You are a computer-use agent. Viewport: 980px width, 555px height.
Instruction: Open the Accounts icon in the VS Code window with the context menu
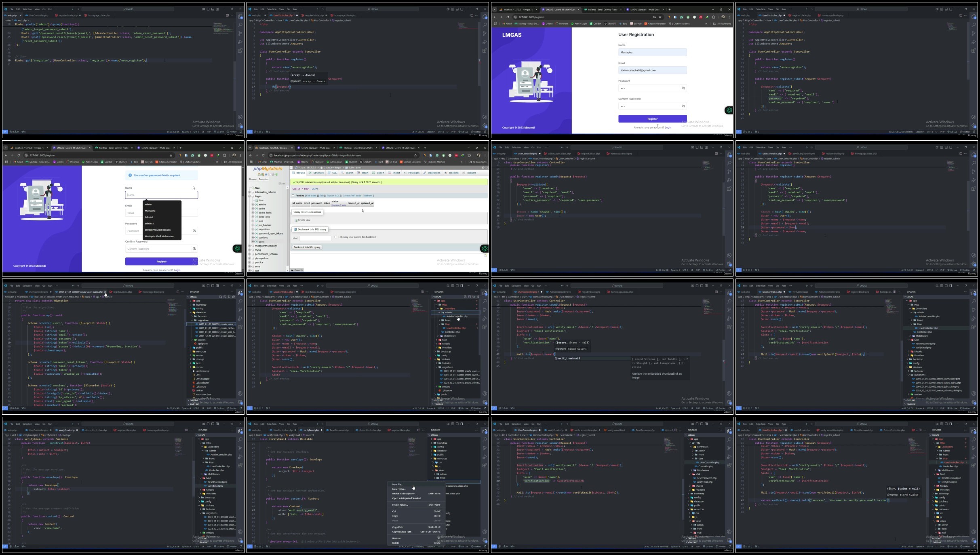click(485, 532)
